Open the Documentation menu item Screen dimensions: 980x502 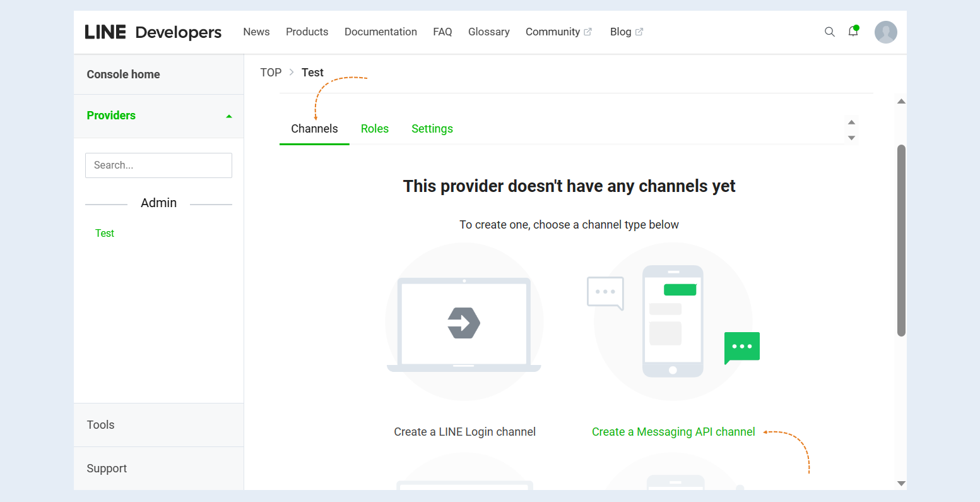coord(381,32)
